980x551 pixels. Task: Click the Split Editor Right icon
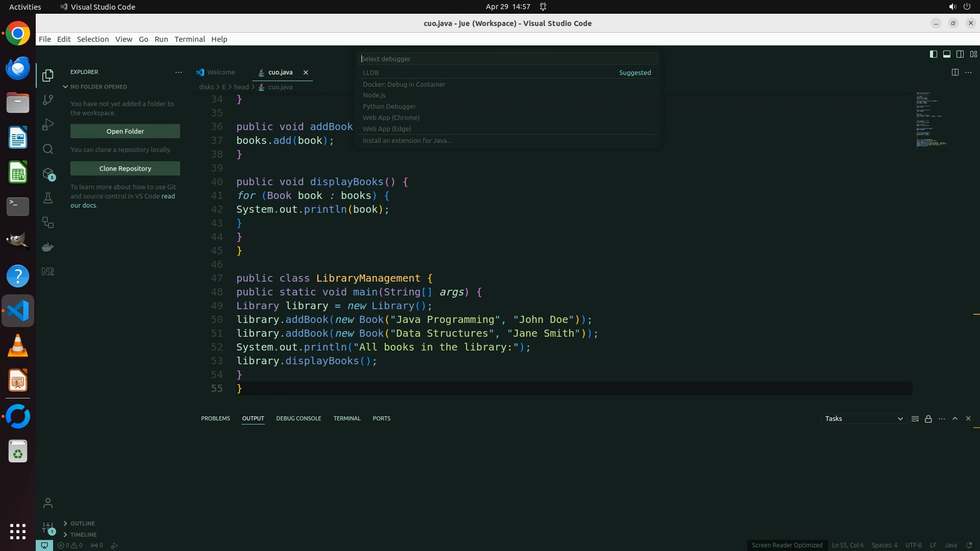(x=955, y=72)
